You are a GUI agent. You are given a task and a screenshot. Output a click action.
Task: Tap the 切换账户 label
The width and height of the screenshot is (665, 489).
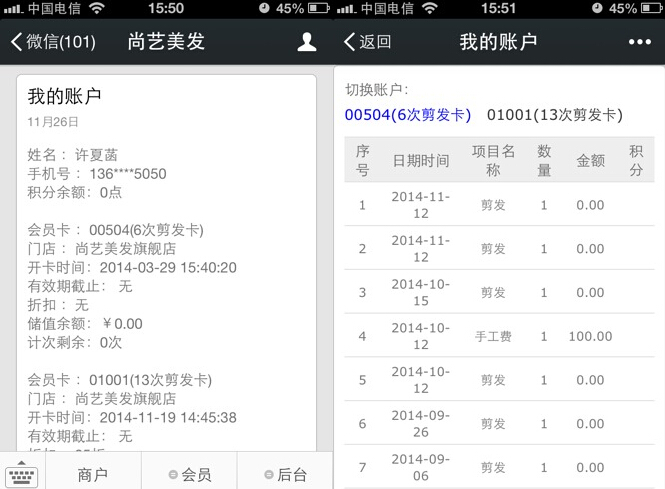tap(377, 90)
